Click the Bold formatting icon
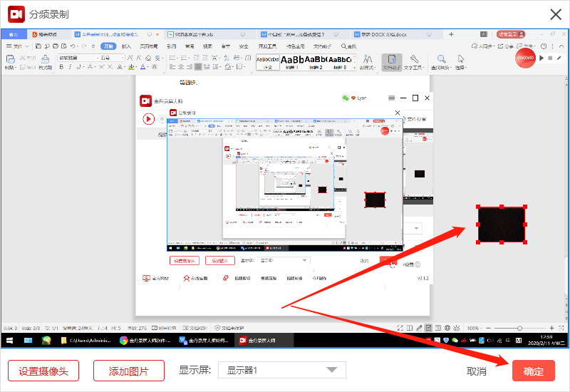Viewport: 570px width, 392px height. coord(61,67)
